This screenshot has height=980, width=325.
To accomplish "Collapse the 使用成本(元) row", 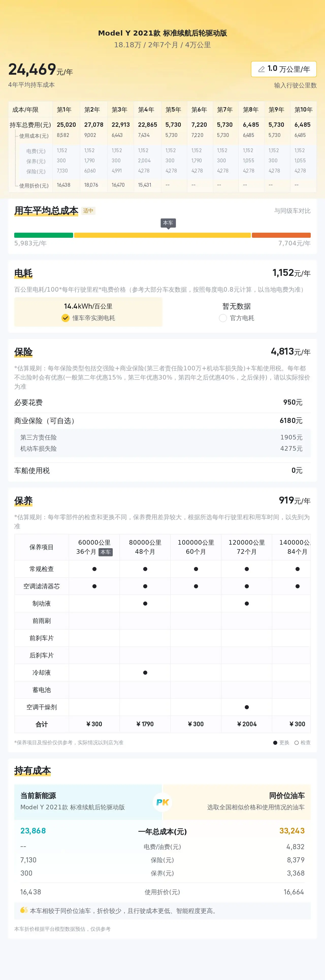I will pyautogui.click(x=34, y=136).
